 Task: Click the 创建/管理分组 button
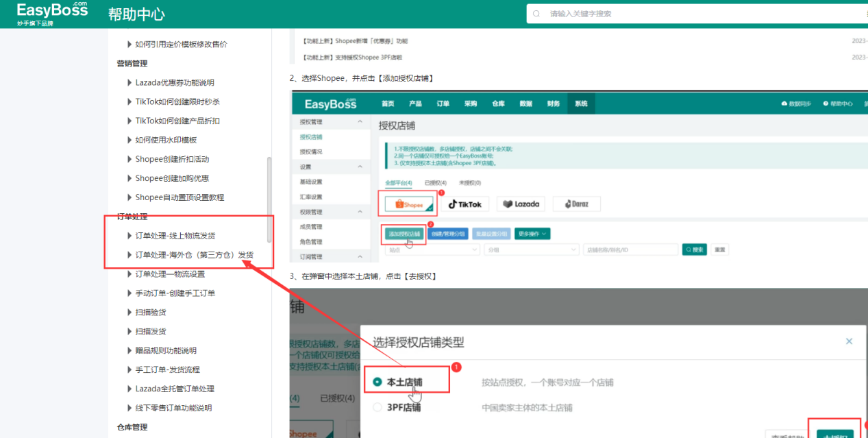coord(448,233)
